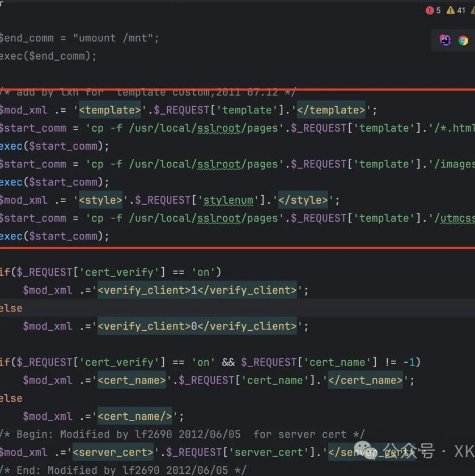Click the '<server_cert>' string literal

pos(113,452)
